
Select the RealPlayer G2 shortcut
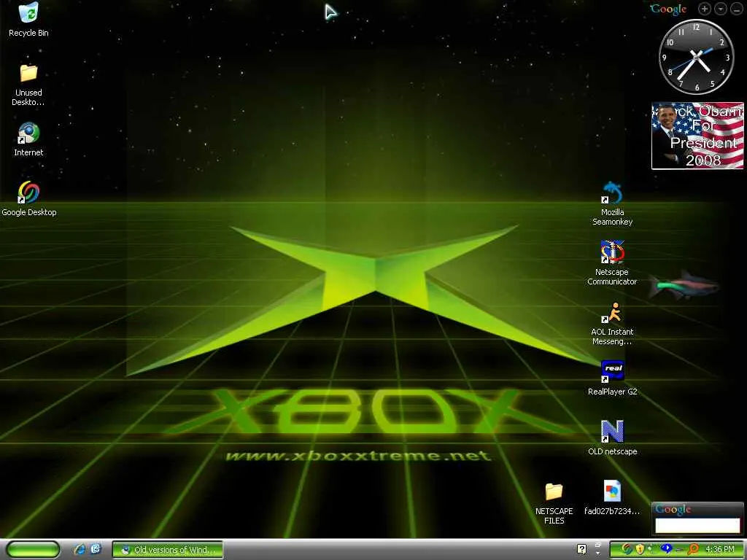pos(612,372)
